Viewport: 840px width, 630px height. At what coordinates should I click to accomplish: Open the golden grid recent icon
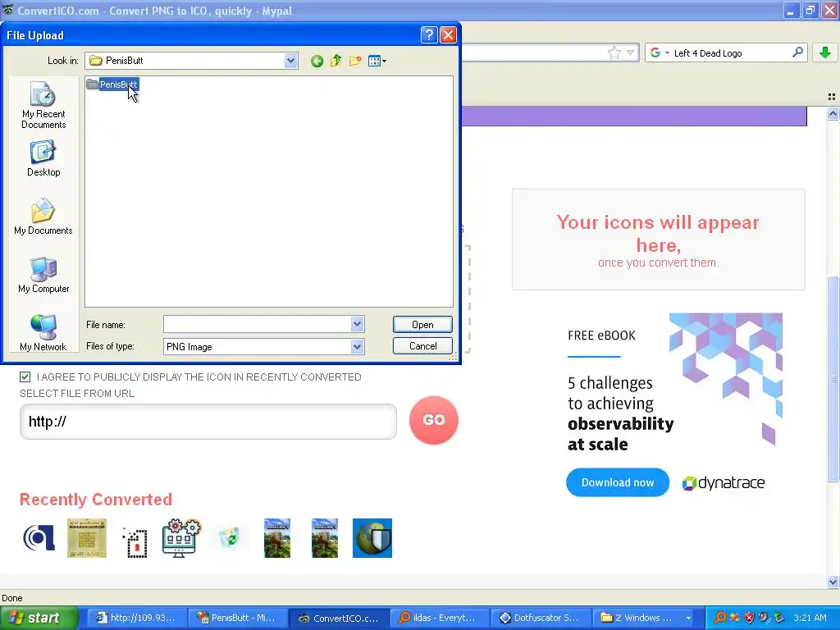87,538
